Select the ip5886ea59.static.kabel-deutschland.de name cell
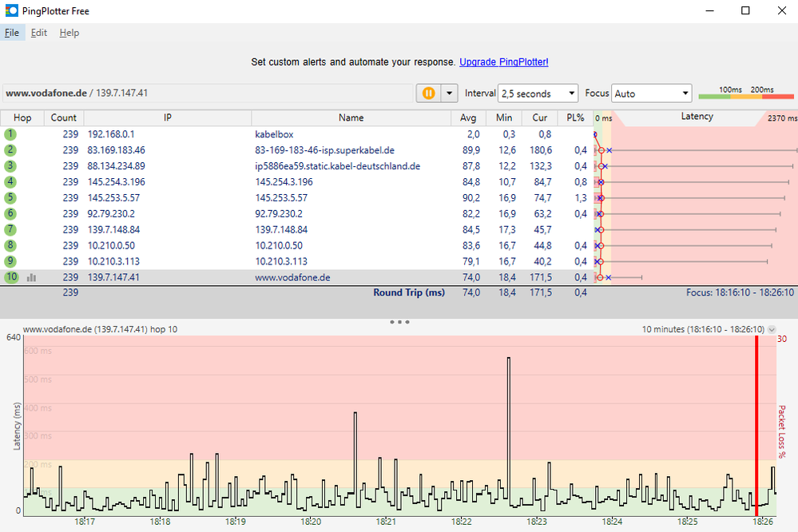798x532 pixels. pyautogui.click(x=337, y=166)
